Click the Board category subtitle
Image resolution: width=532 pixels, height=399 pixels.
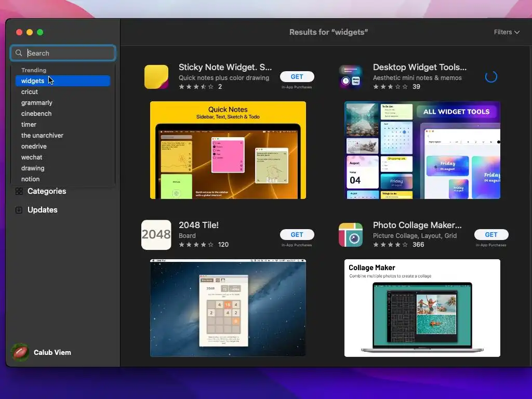pyautogui.click(x=187, y=235)
